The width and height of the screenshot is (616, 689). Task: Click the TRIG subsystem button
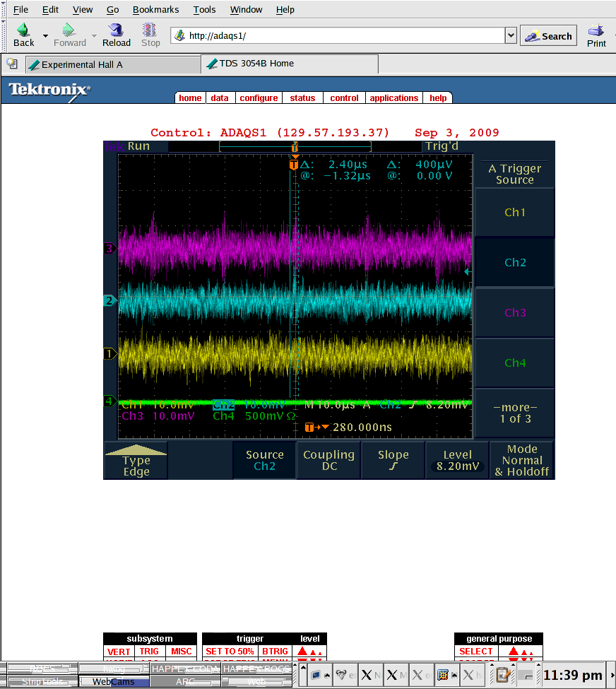149,652
